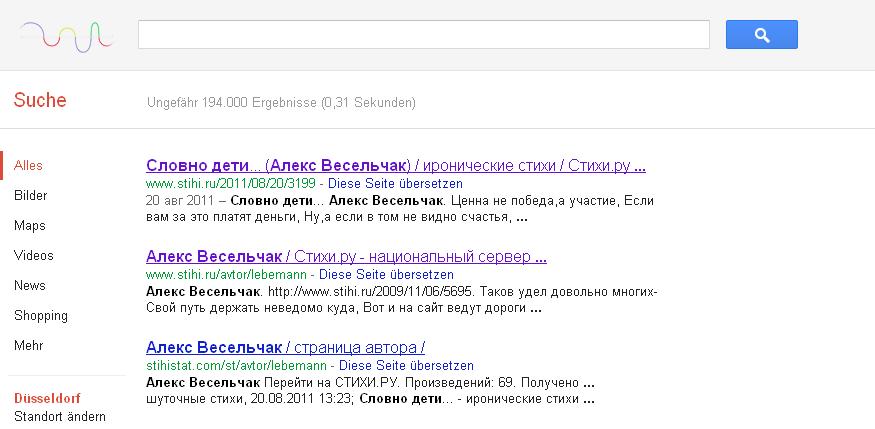The height and width of the screenshot is (429, 875).
Task: Open Shopping results filter
Action: click(41, 316)
